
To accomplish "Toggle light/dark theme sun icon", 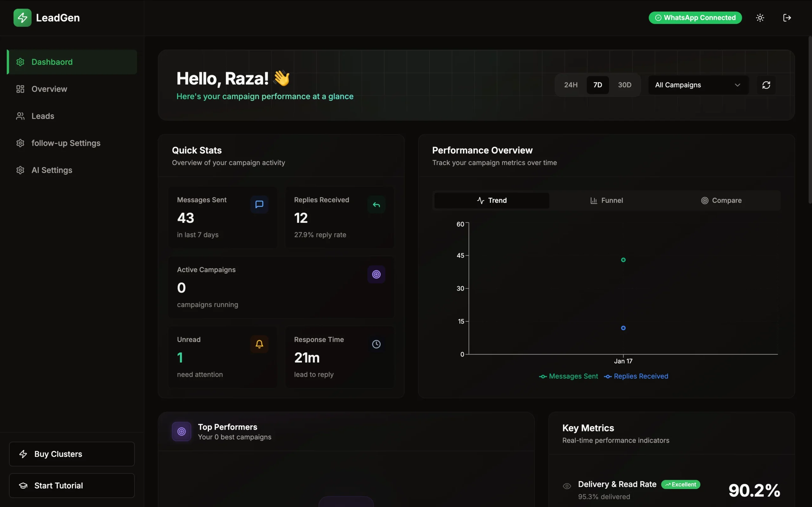I will pos(760,18).
